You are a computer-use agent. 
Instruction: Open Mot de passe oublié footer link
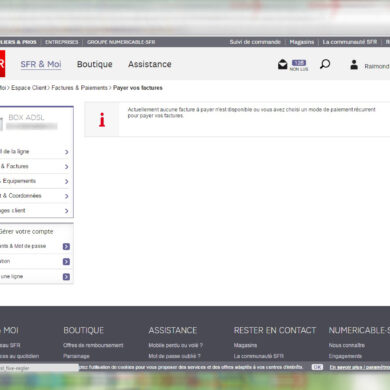[x=175, y=356]
